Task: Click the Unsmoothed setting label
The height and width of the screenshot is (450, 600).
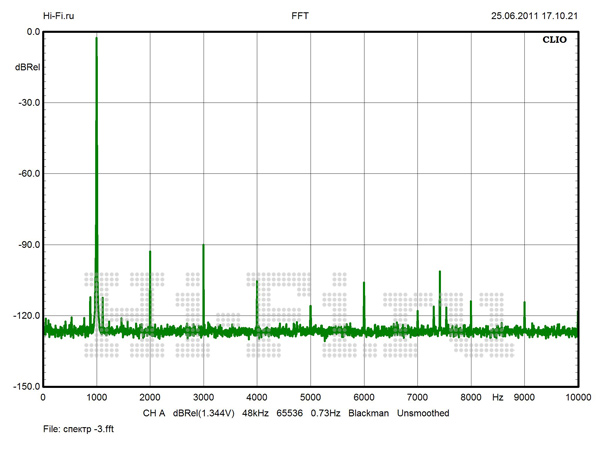Action: pos(423,413)
